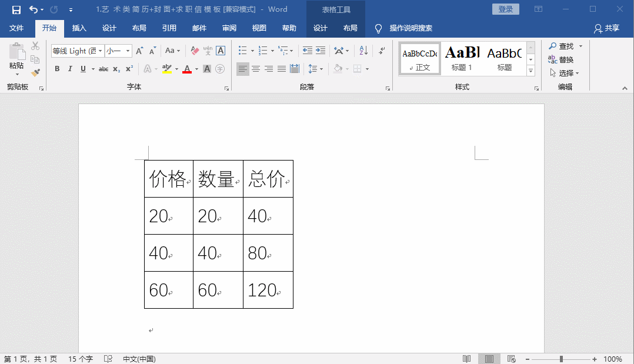The image size is (634, 364).
Task: Cut selection with the scissors icon
Action: point(35,46)
